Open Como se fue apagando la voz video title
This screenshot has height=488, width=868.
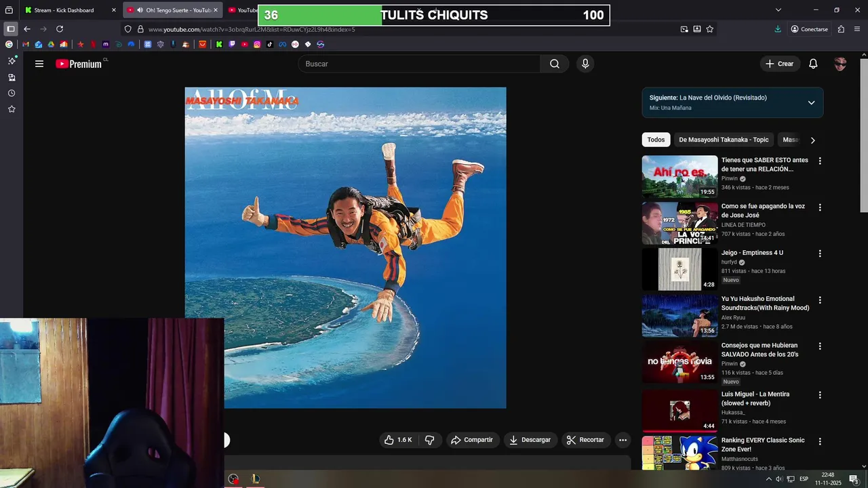[x=763, y=211]
